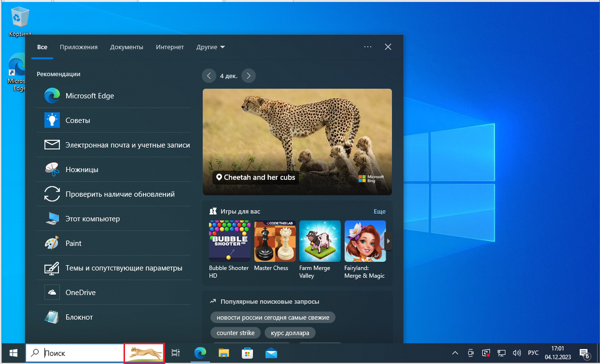Screen dimensions: 600x364
Task: Open the Советы app recommendation
Action: [113, 120]
